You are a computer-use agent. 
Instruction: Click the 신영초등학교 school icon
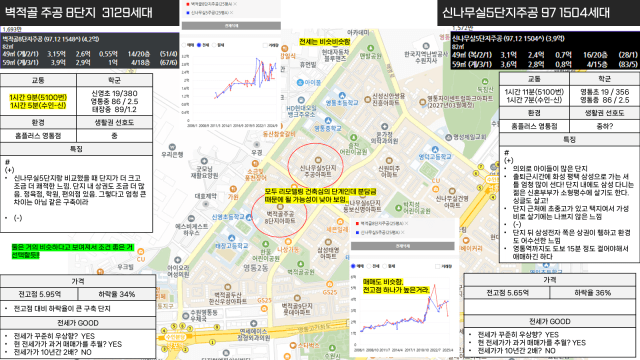(249, 217)
